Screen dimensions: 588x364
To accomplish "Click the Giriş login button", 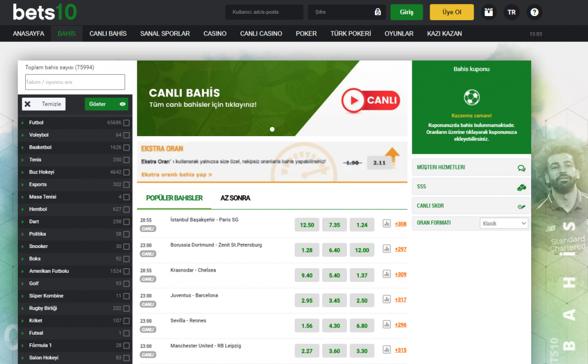I will [407, 12].
